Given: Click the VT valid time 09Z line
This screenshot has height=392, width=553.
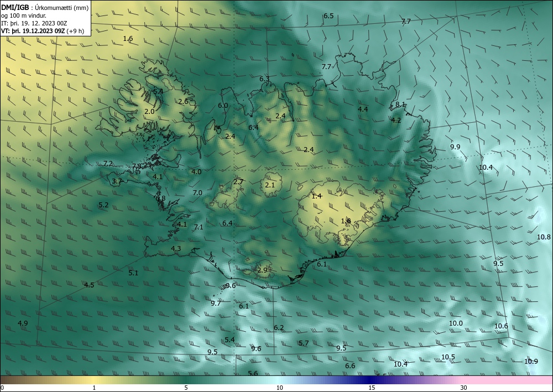Looking at the screenshot, I should pyautogui.click(x=33, y=30).
